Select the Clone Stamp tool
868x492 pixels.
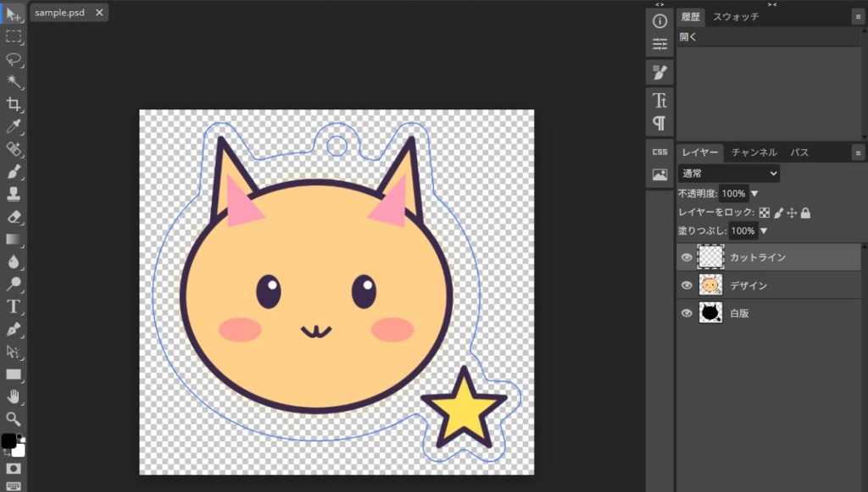pyautogui.click(x=14, y=194)
